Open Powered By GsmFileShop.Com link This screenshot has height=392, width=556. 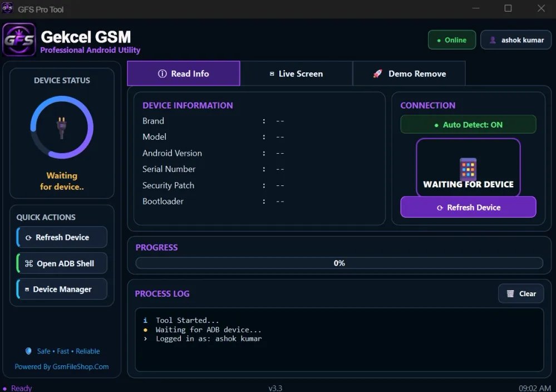point(62,366)
